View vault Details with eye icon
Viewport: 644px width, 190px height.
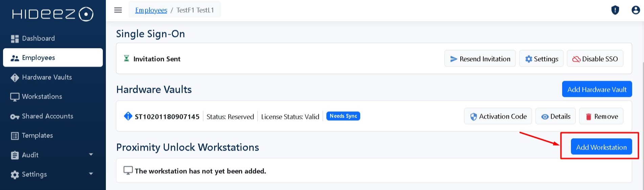(x=555, y=116)
